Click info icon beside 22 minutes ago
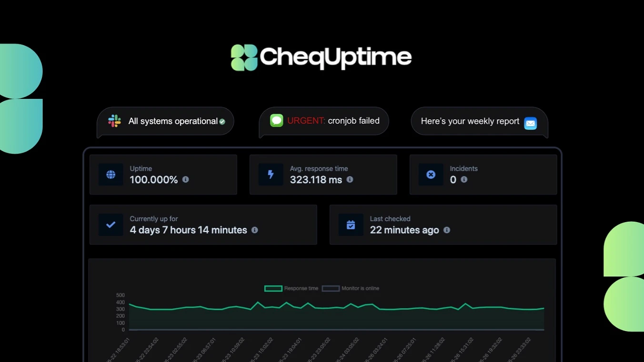 pyautogui.click(x=447, y=230)
